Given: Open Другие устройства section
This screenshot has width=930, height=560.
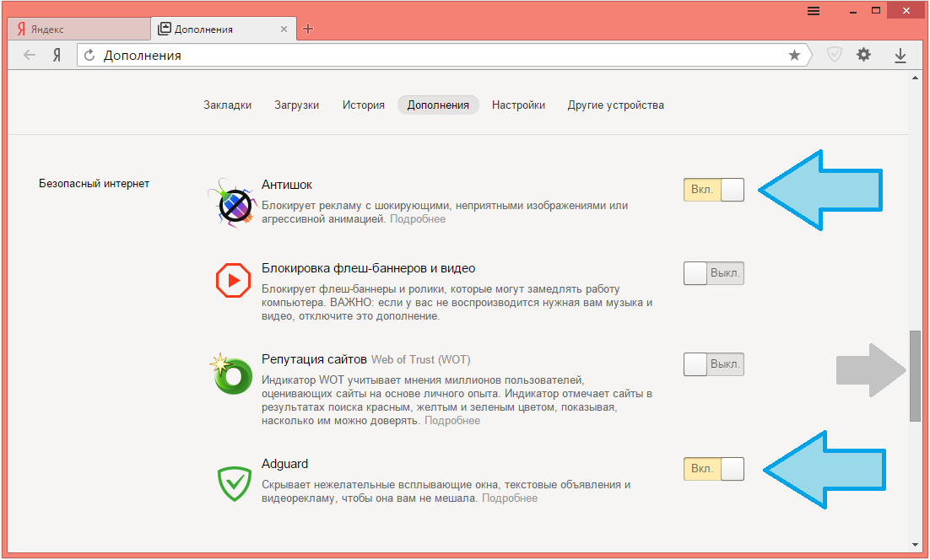Looking at the screenshot, I should coord(616,105).
